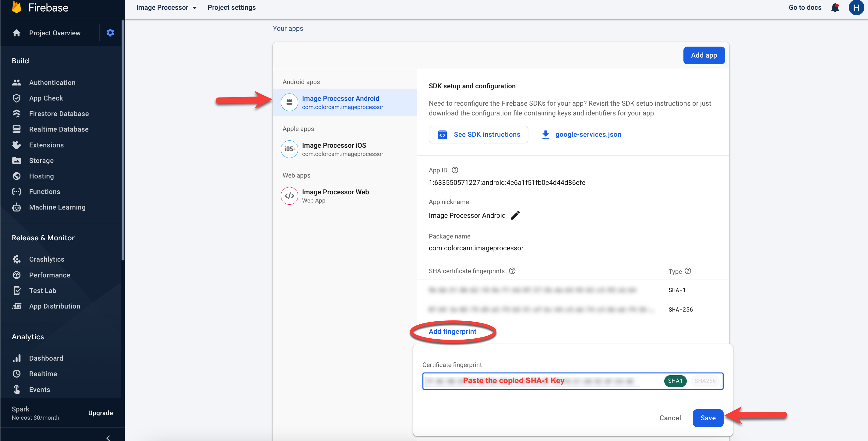Click the SHA-256 fingerprint row

click(x=573, y=310)
